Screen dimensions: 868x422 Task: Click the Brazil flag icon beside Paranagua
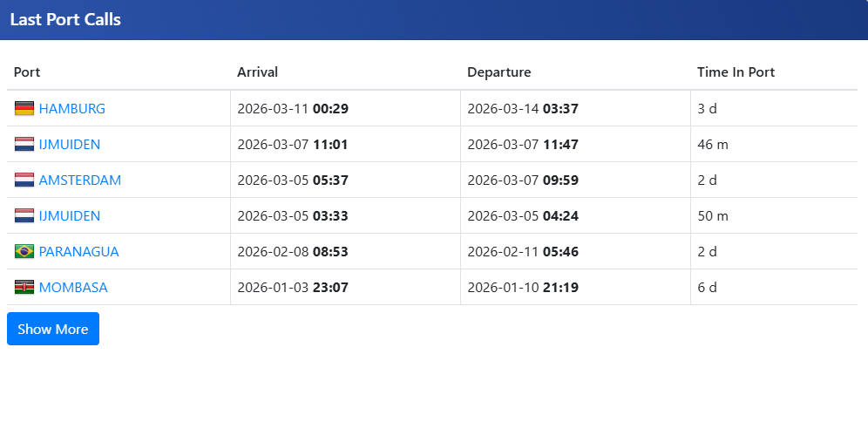24,252
